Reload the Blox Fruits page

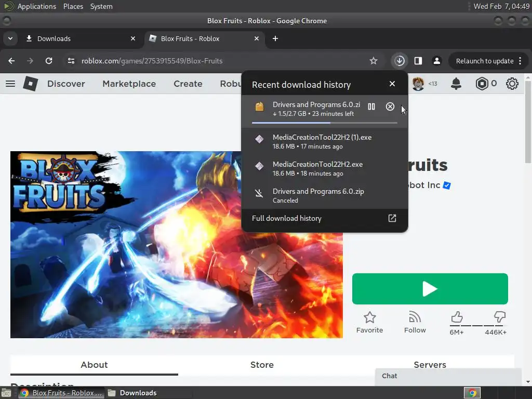[x=49, y=61]
